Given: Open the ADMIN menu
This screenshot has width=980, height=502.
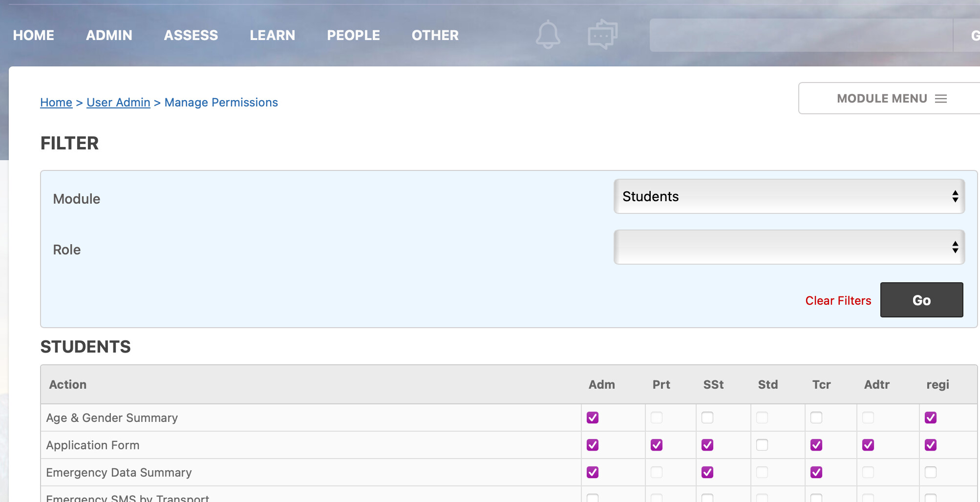Looking at the screenshot, I should click(x=109, y=35).
